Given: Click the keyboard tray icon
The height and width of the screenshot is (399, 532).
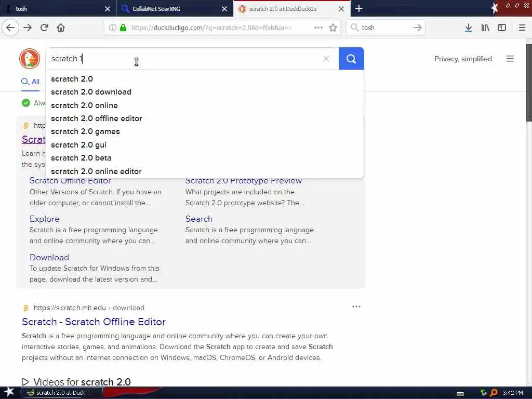Looking at the screenshot, I should coord(460,394).
